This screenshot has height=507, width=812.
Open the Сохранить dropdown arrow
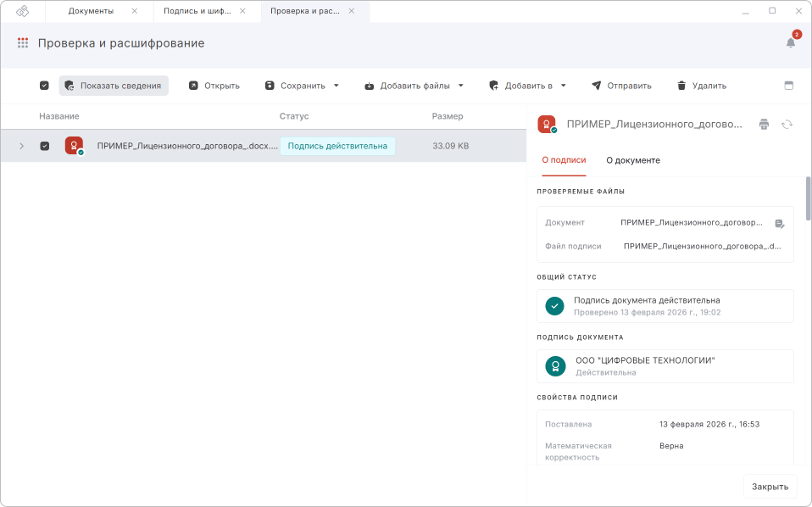pos(336,86)
